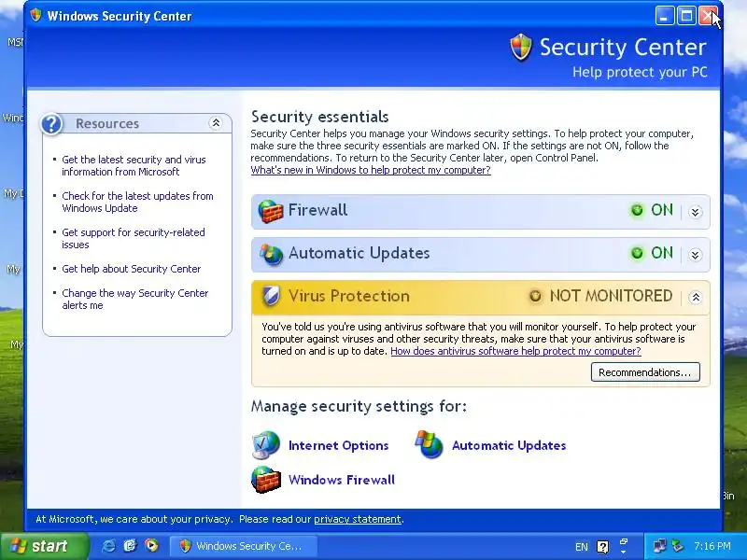747x560 pixels.
Task: Select the Windows Security Center taskbar button
Action: 244,546
